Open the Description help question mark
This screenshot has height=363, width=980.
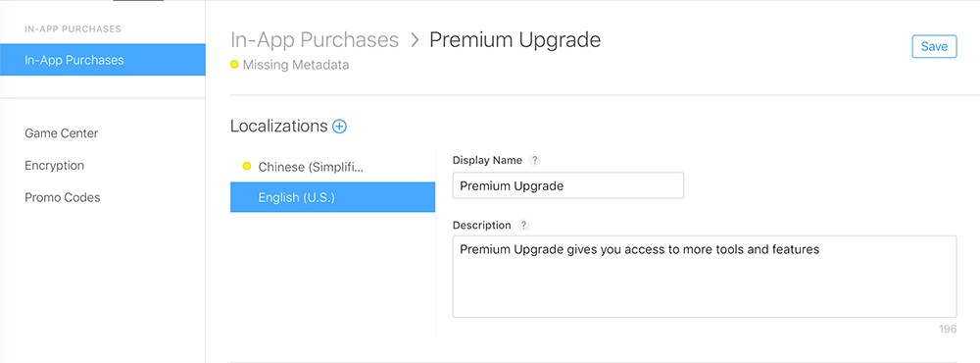pyautogui.click(x=523, y=225)
